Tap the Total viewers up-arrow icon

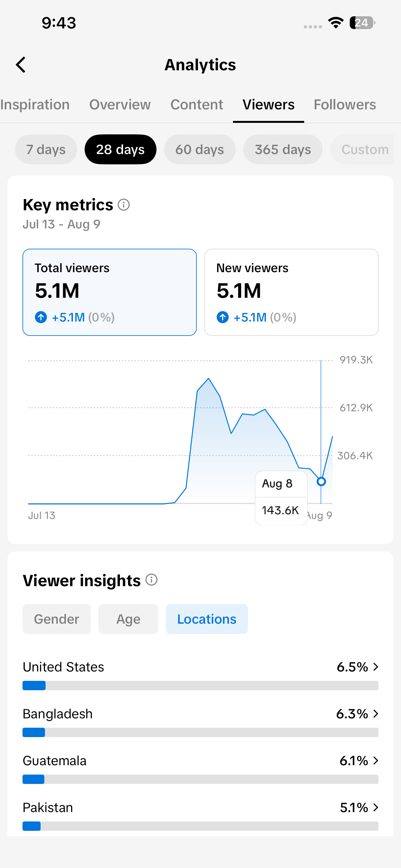click(41, 317)
